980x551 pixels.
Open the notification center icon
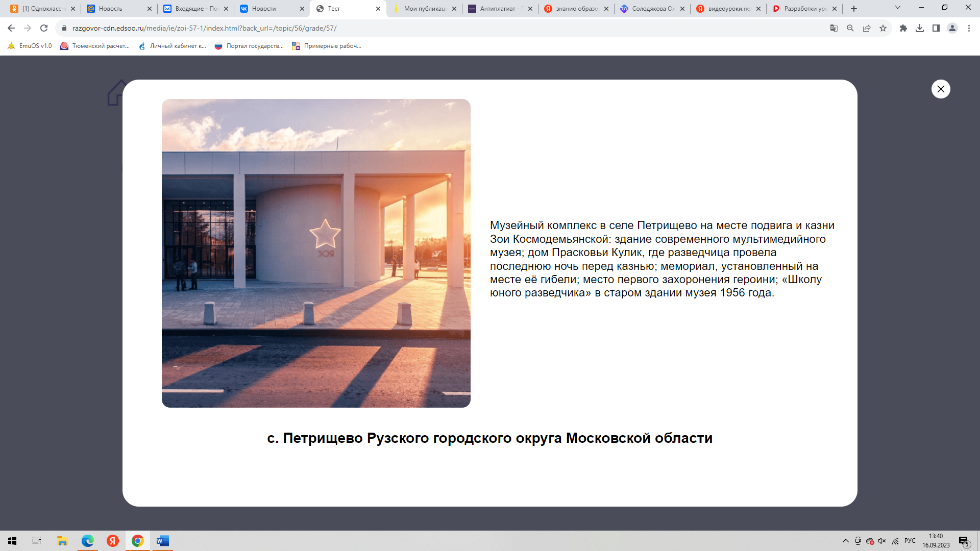964,541
